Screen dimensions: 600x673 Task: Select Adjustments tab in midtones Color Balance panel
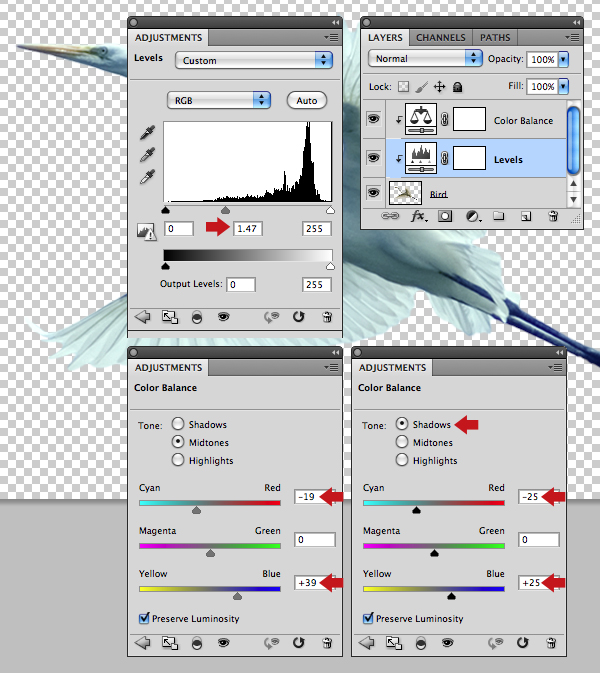[x=168, y=368]
